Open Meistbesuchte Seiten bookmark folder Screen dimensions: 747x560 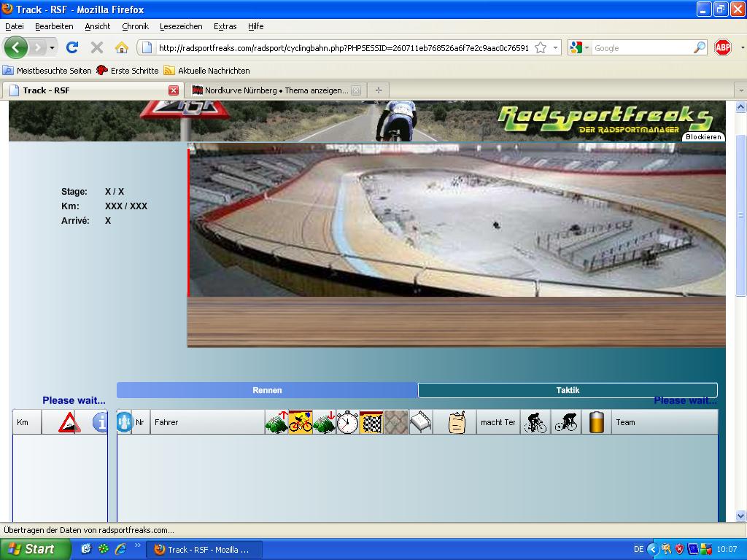coord(48,71)
